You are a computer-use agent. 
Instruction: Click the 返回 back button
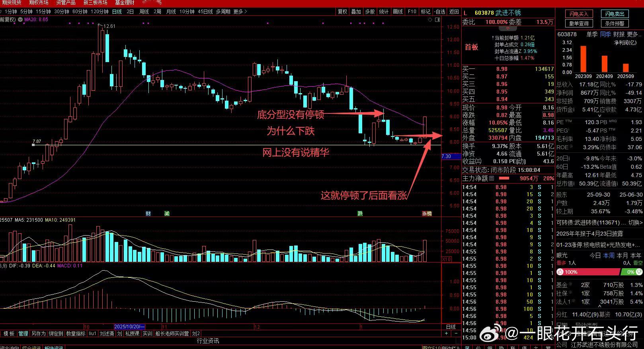tap(454, 12)
